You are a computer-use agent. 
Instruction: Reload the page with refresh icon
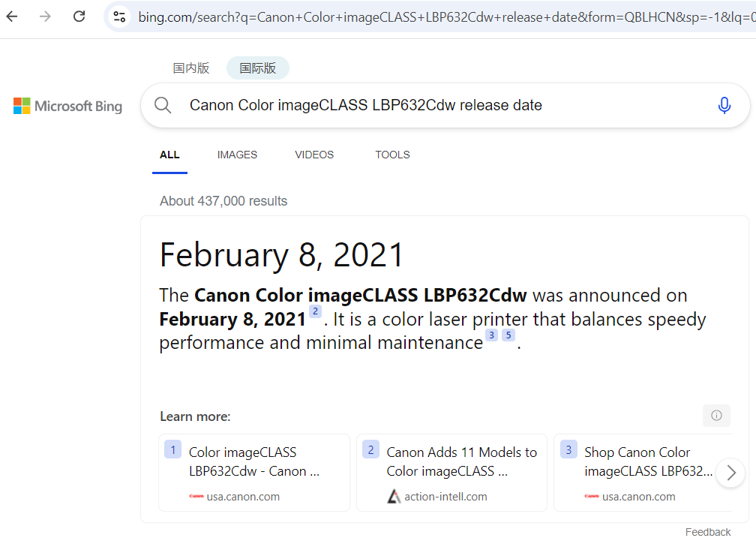coord(79,17)
